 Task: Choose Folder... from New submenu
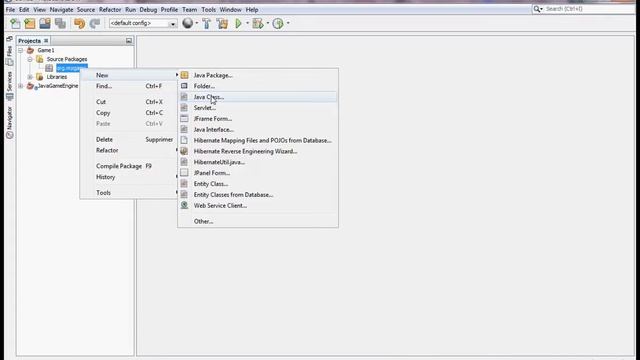point(258,86)
